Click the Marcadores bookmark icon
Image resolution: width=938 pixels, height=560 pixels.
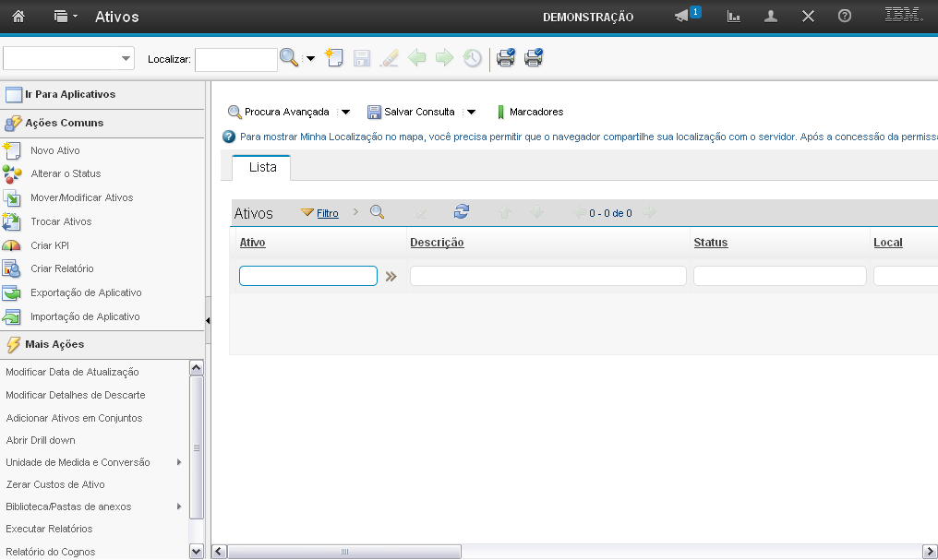[501, 112]
